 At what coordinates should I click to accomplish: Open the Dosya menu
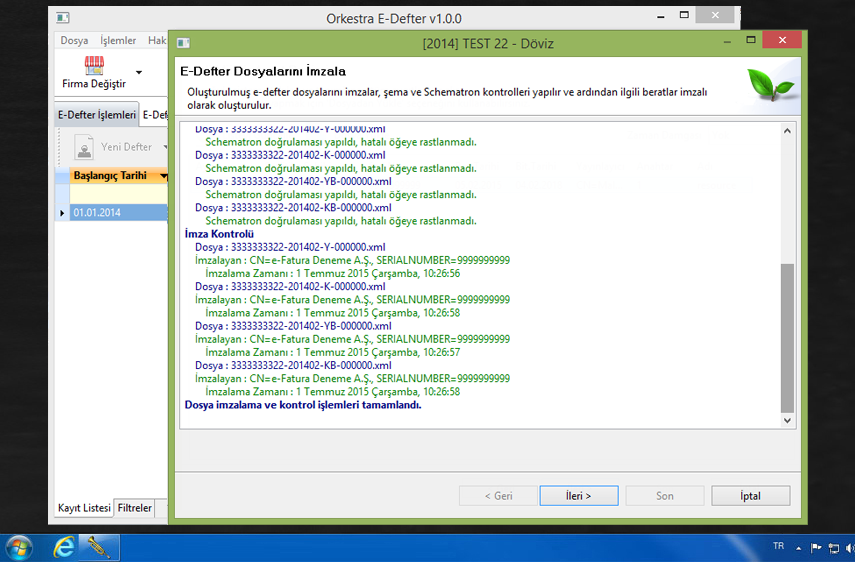[x=74, y=41]
